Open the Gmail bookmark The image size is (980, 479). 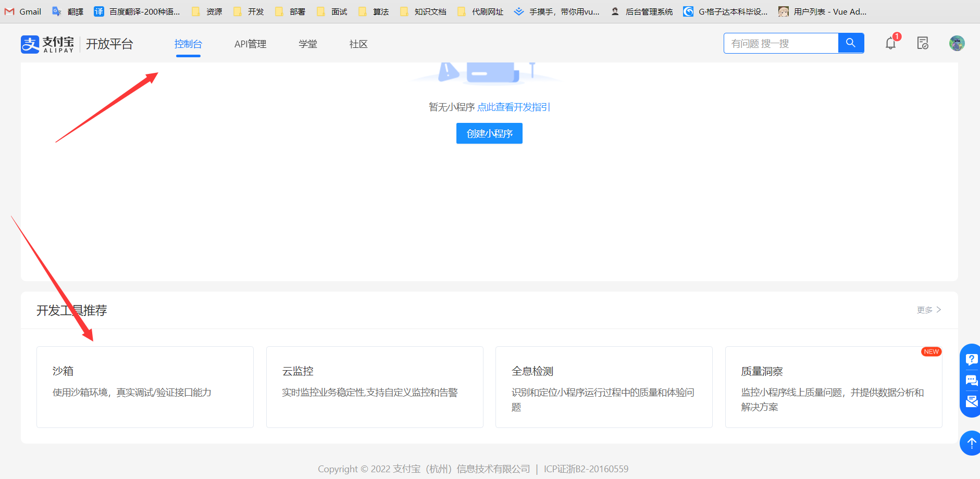[23, 11]
